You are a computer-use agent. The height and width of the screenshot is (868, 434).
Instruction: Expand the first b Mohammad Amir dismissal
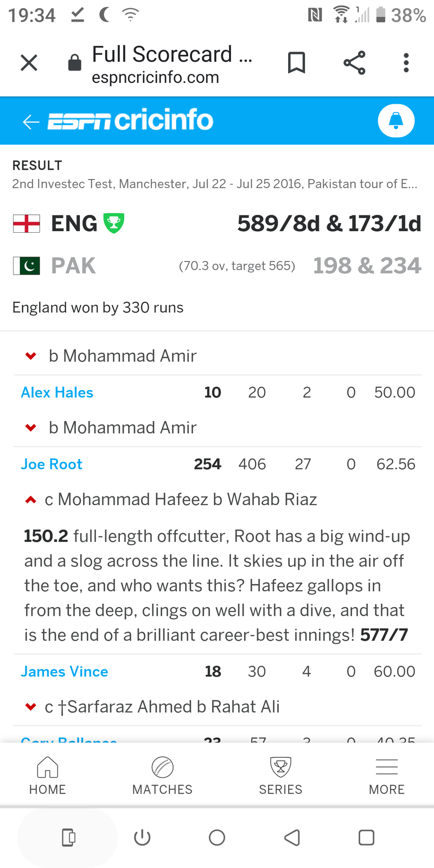[x=31, y=356]
